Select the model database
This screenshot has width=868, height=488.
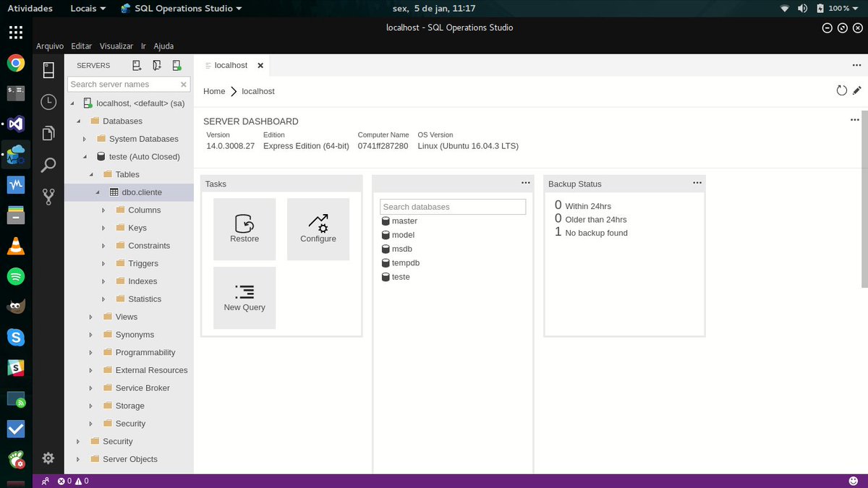[x=398, y=235]
